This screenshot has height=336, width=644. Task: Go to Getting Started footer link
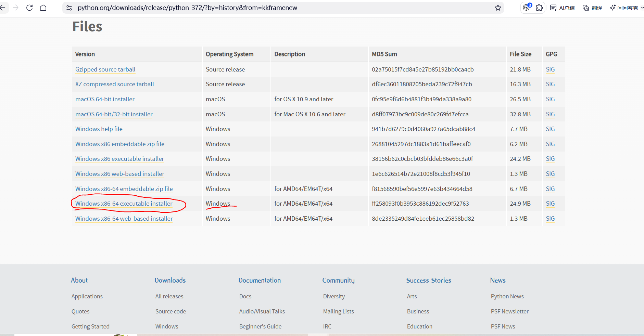coord(90,326)
